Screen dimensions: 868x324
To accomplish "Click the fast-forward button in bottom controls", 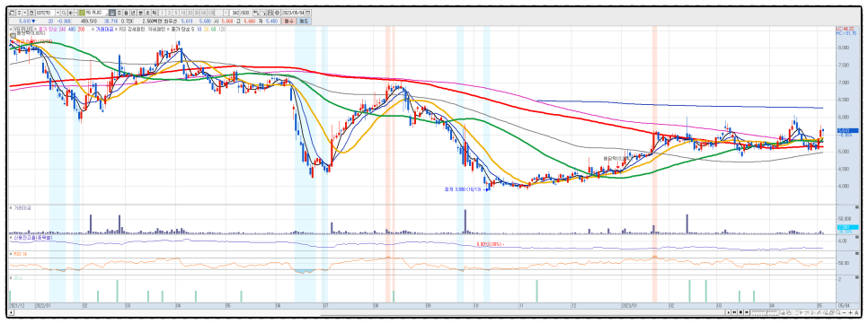I will (x=747, y=312).
